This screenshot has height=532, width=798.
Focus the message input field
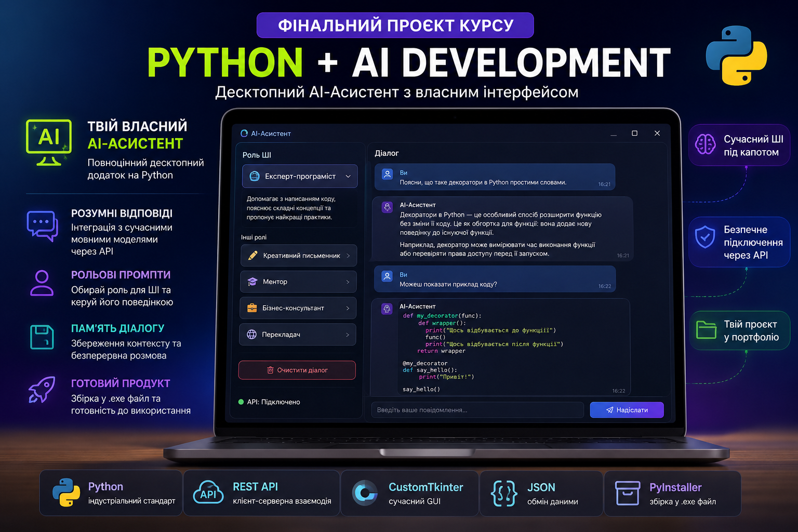tap(477, 410)
